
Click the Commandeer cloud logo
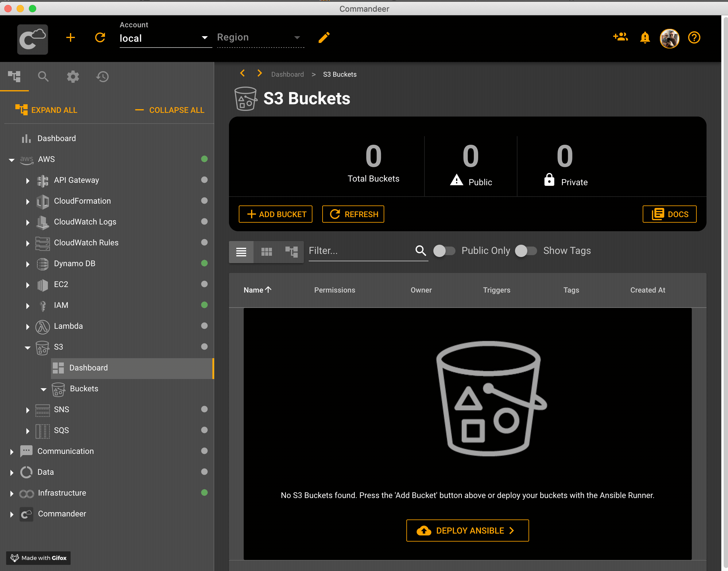(x=33, y=39)
